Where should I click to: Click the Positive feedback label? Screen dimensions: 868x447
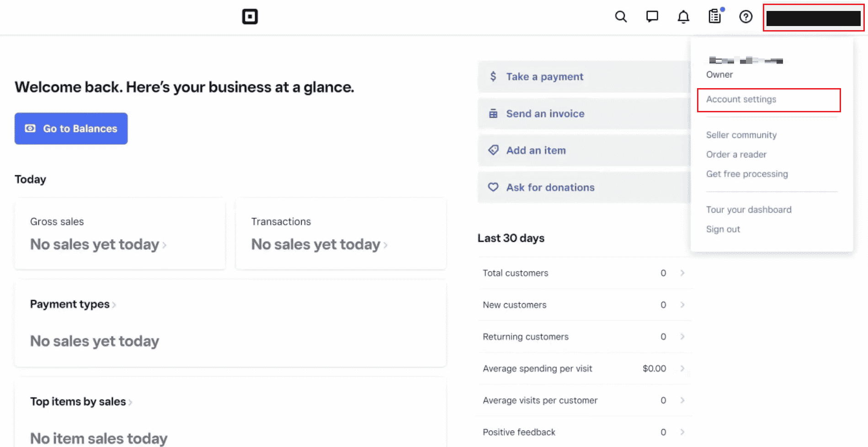[x=519, y=432]
